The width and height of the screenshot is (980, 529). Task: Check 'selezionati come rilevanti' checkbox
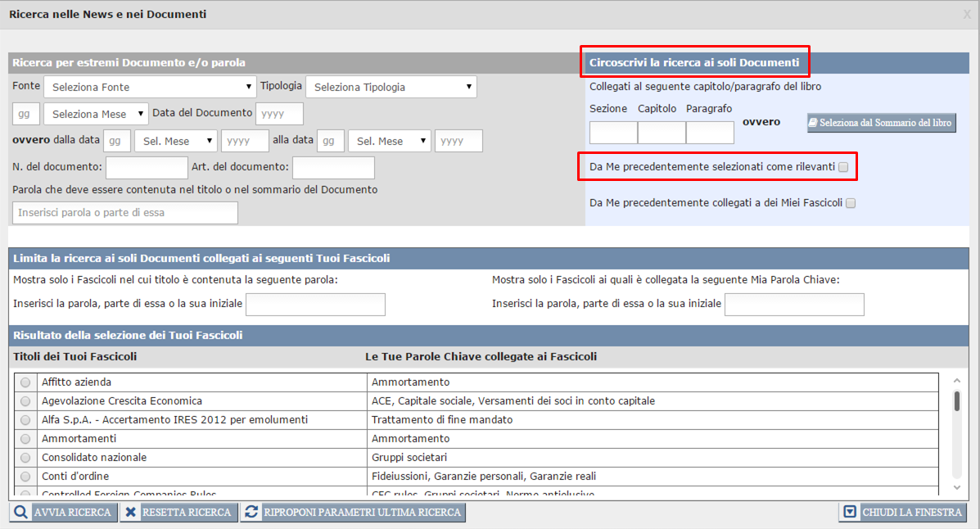click(x=843, y=167)
